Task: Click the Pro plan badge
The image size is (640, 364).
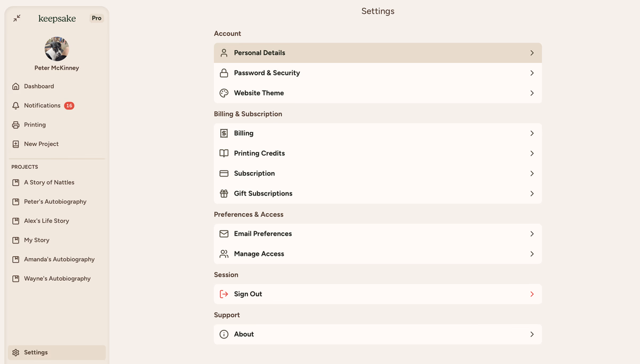Action: pyautogui.click(x=97, y=18)
